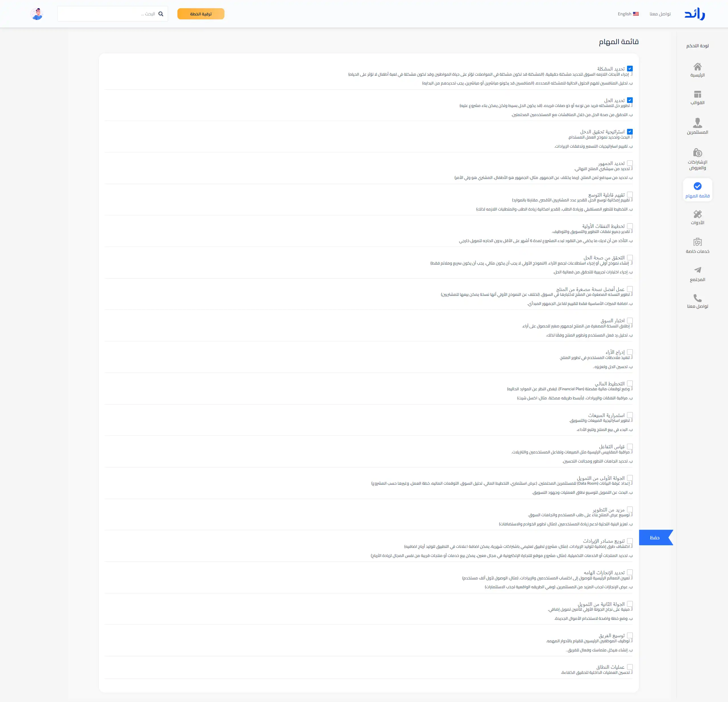Open the tools (الأدوات) sidebar icon
The image size is (728, 702).
coord(697,214)
